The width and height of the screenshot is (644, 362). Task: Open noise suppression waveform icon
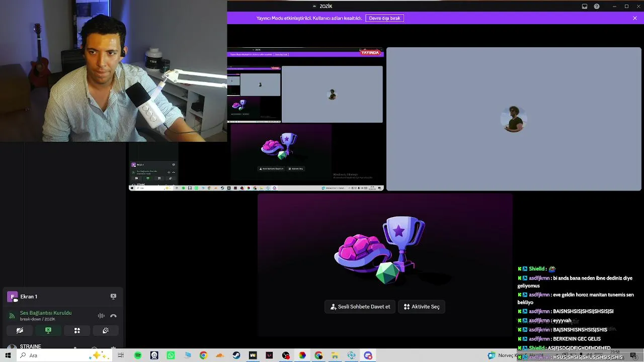[x=101, y=316]
